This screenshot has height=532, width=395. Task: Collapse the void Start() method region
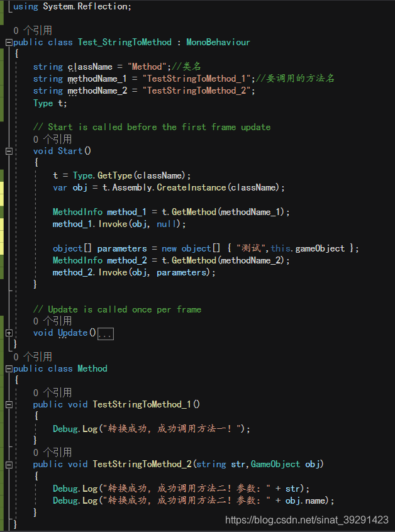[x=9, y=151]
